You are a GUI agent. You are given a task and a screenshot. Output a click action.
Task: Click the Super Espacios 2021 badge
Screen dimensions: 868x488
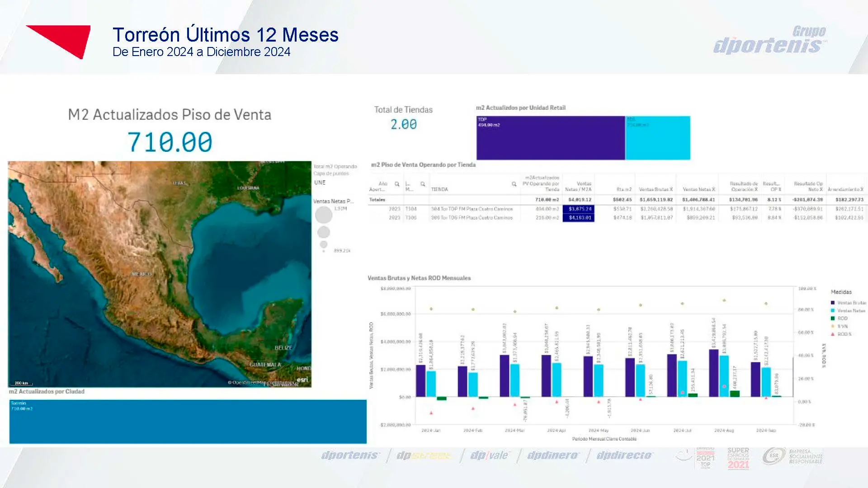coord(738,458)
